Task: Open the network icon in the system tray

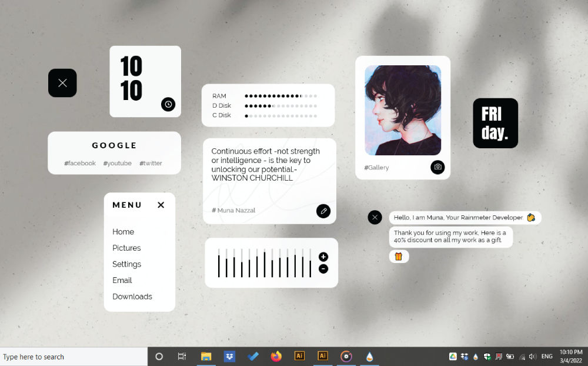Action: tap(522, 356)
